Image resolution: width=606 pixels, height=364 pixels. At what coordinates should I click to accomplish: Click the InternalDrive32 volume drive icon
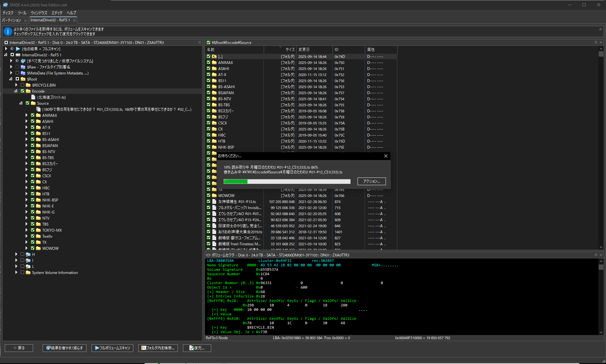18,55
